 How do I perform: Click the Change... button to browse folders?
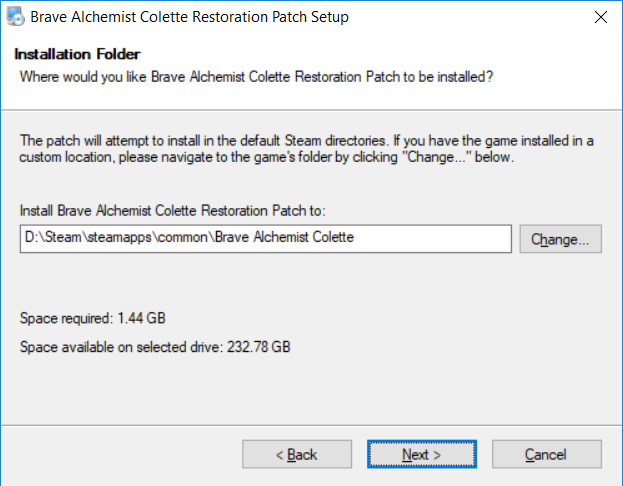(x=559, y=239)
